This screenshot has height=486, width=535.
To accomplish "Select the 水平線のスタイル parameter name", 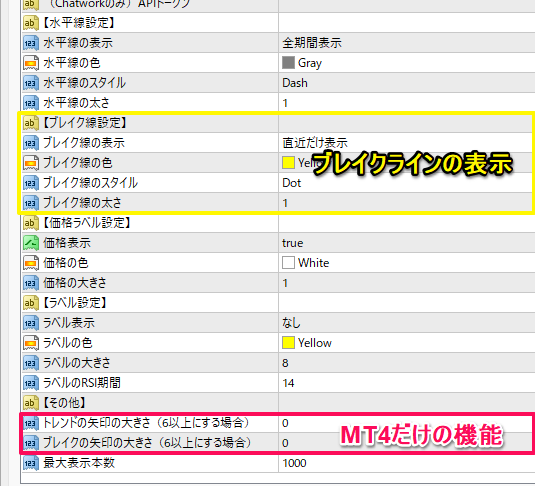I will pos(84,83).
